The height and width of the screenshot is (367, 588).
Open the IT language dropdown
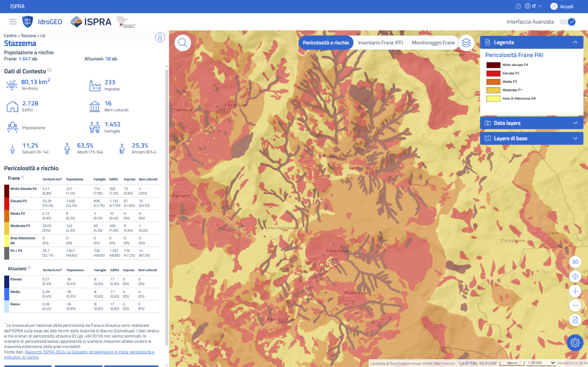(534, 6)
